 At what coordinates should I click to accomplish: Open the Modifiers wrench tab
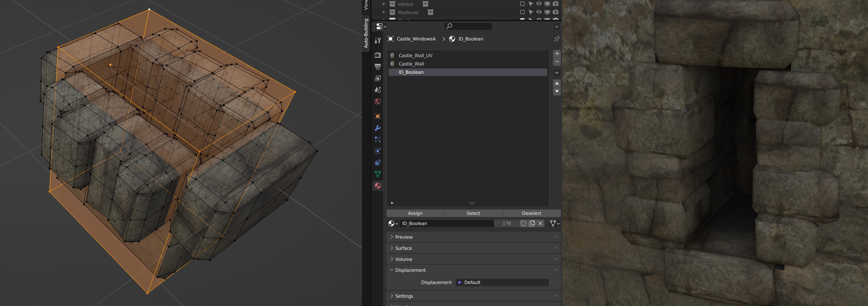coord(378,128)
